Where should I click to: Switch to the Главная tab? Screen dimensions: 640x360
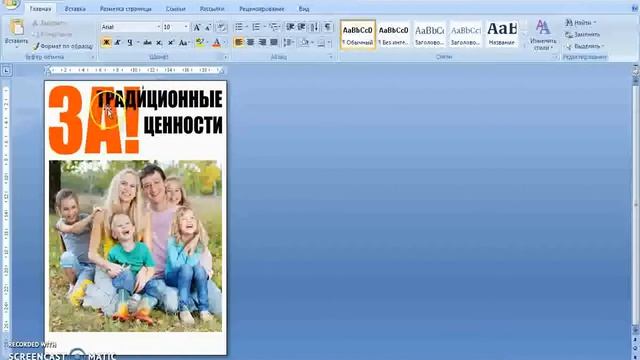pyautogui.click(x=40, y=9)
